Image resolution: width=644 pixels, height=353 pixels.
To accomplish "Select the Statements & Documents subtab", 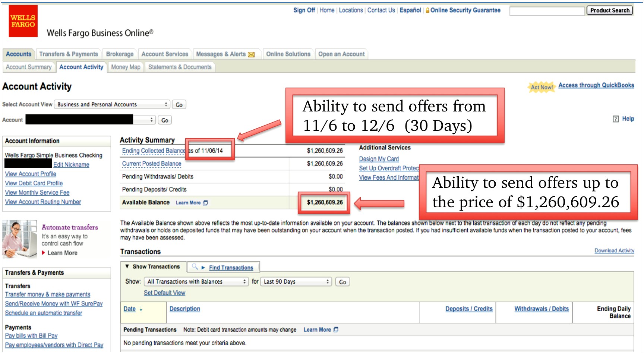I will pyautogui.click(x=180, y=67).
